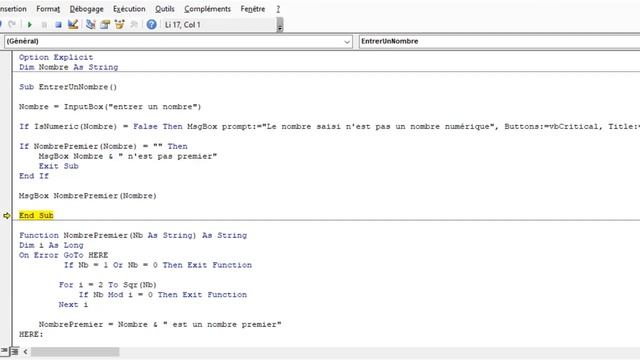Click the "est un nombre premier" assignment line
This screenshot has height=360, width=640.
160,324
